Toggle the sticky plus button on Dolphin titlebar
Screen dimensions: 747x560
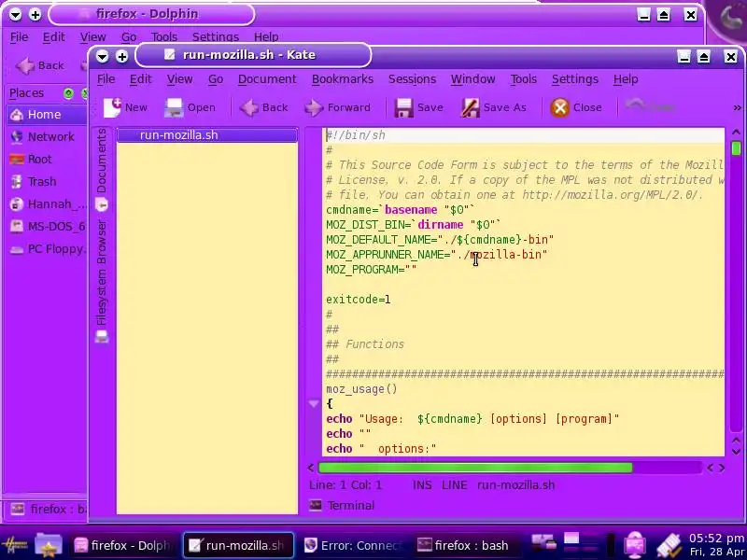click(35, 15)
